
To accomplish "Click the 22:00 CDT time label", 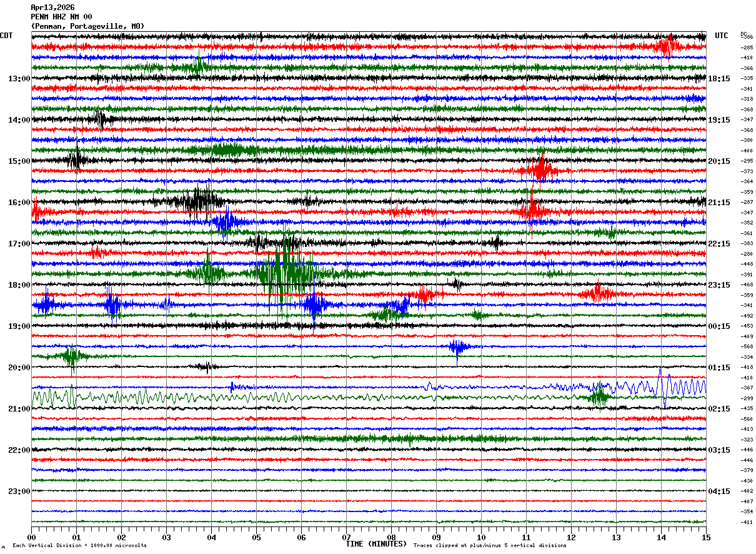I will coord(19,450).
